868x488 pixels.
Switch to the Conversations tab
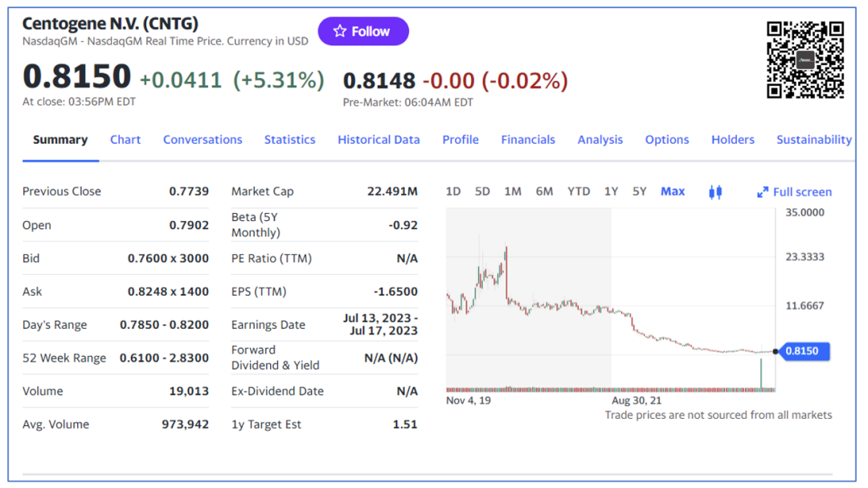pyautogui.click(x=203, y=140)
